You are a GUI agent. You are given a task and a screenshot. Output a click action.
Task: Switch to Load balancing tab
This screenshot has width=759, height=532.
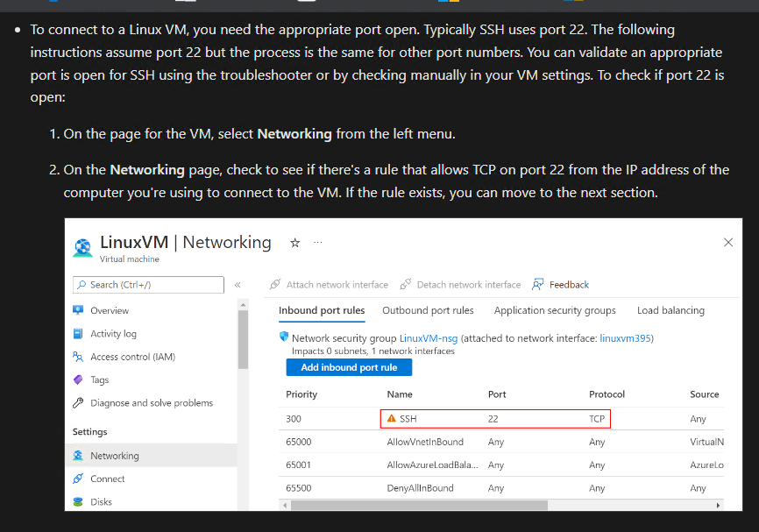670,310
